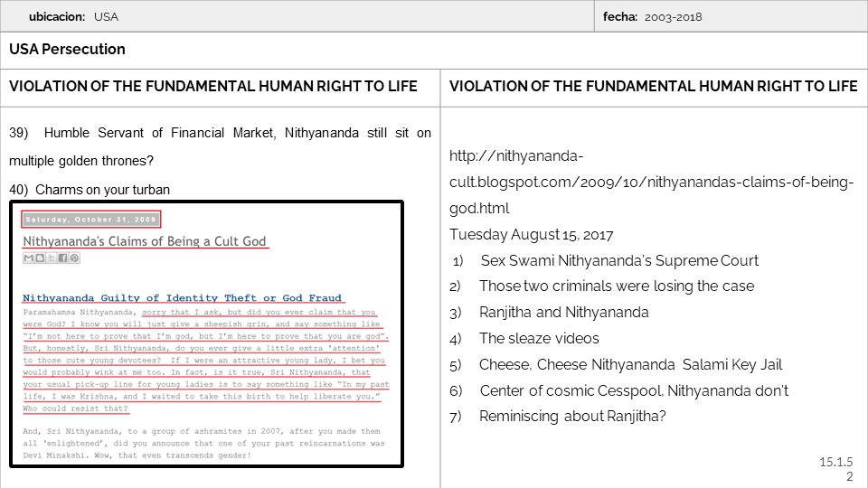868x488 pixels.
Task: Click the Email This share icon
Action: tap(29, 258)
